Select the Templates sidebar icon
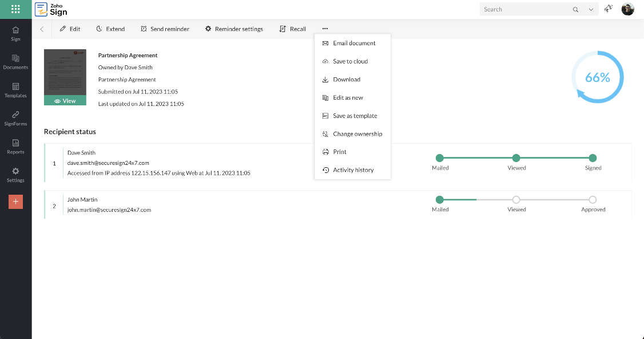 pyautogui.click(x=15, y=91)
